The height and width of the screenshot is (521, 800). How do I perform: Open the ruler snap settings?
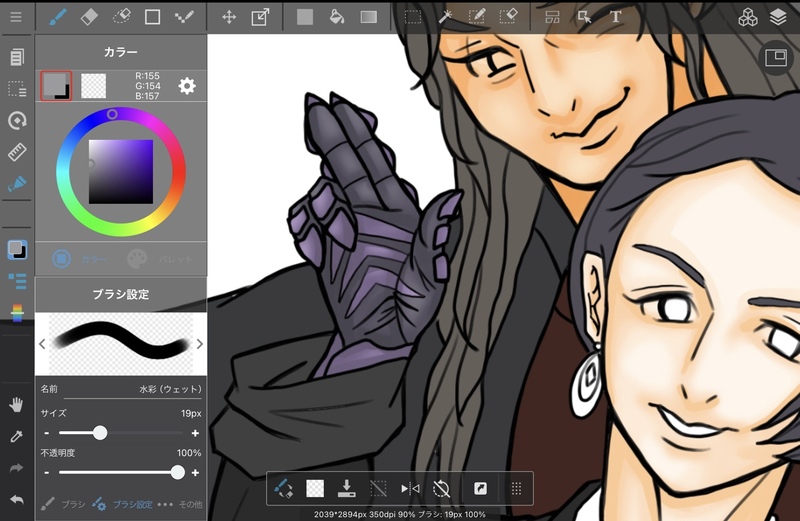(17, 152)
